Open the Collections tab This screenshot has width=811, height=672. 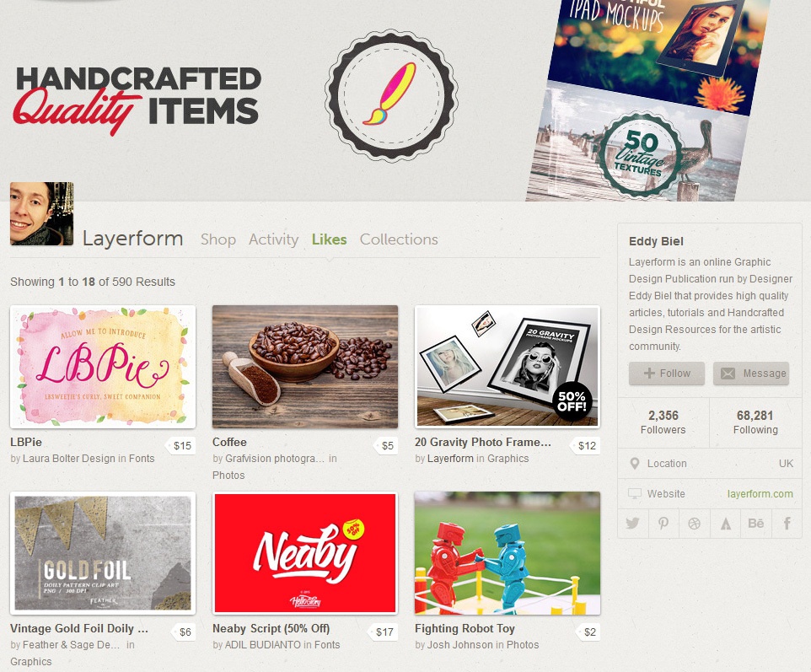tap(399, 239)
